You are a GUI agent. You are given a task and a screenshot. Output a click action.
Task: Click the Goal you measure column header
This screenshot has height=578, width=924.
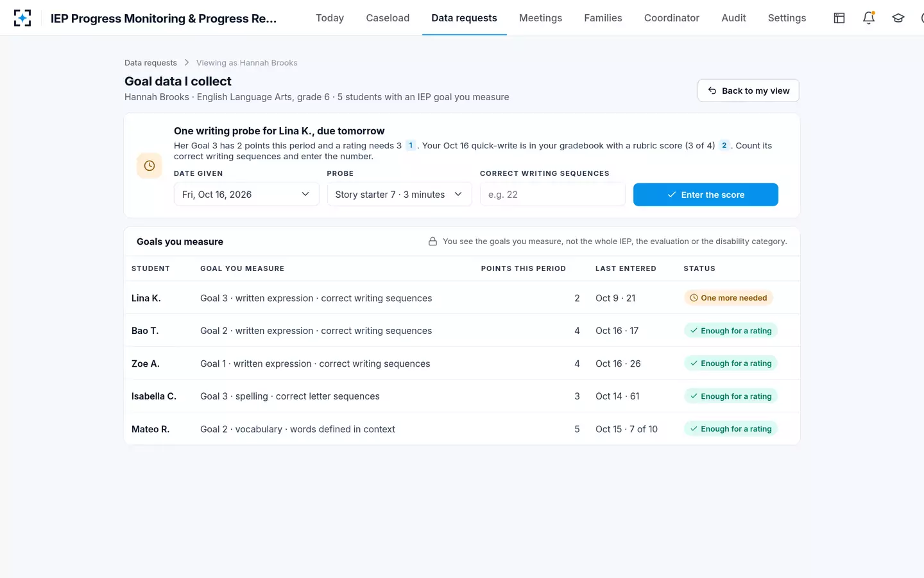click(242, 268)
